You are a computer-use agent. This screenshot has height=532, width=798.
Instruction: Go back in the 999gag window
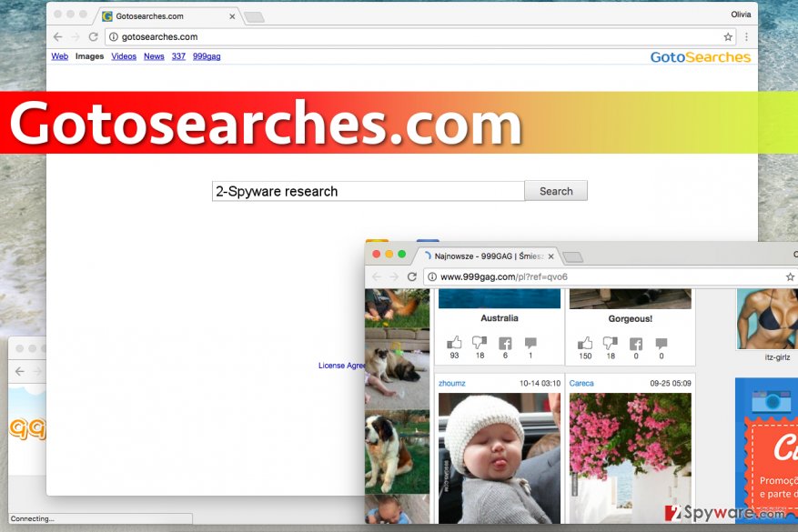(377, 276)
